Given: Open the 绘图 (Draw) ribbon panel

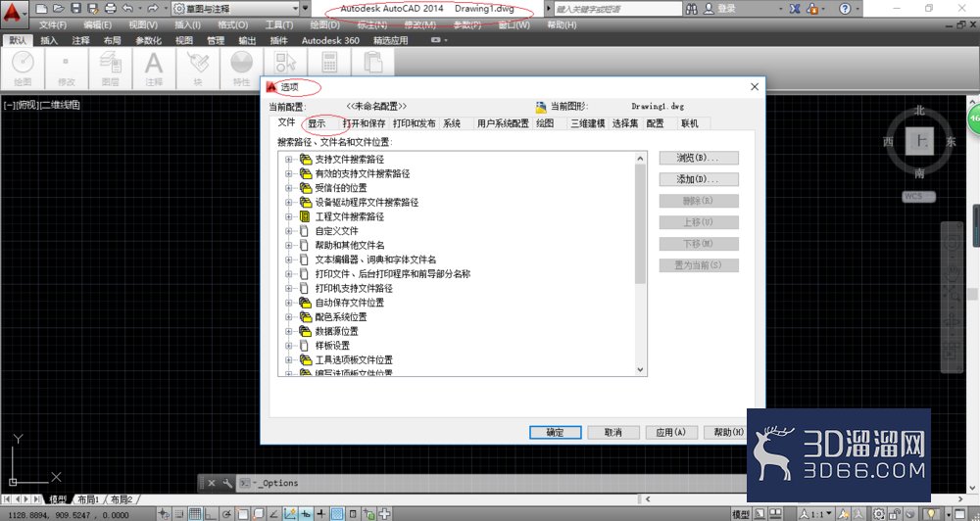Looking at the screenshot, I should 23,69.
